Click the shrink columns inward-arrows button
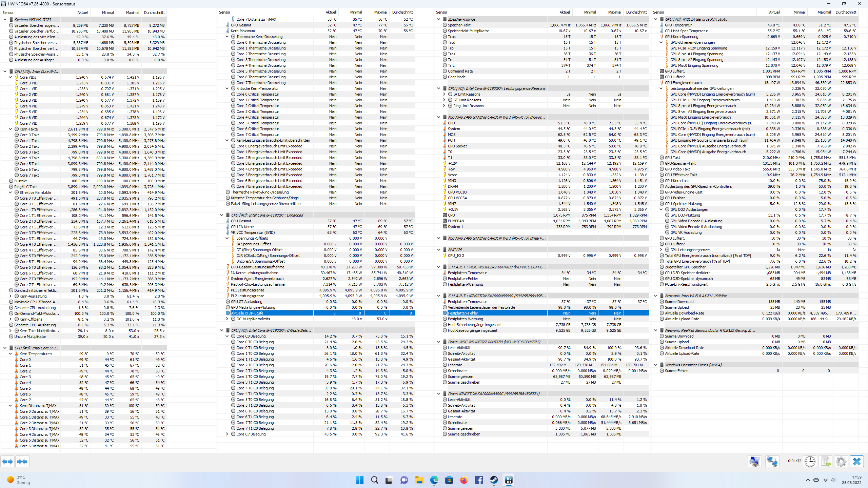Viewport: 868px width, 488px height. pyautogui.click(x=22, y=462)
